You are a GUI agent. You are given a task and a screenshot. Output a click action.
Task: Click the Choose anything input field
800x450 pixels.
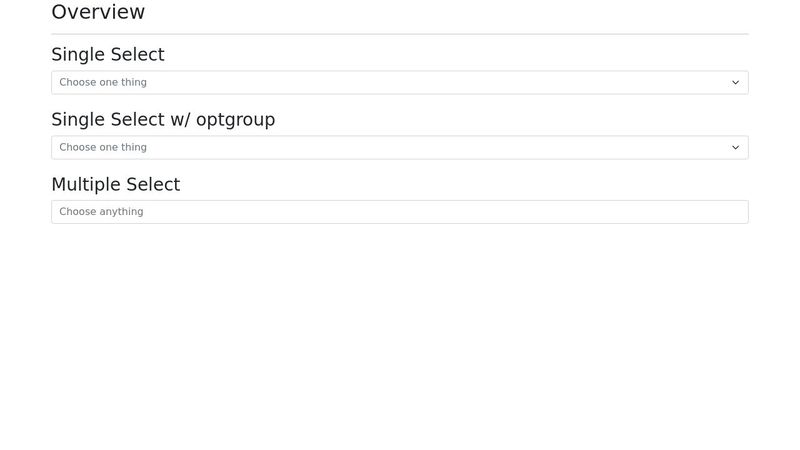[399, 212]
